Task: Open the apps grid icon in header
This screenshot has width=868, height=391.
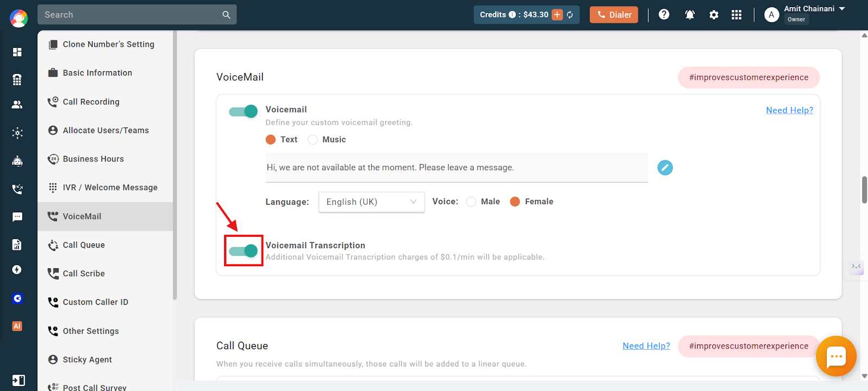Action: pos(736,15)
